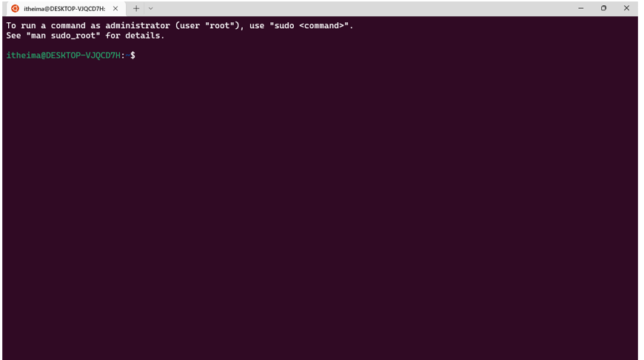Image resolution: width=644 pixels, height=360 pixels.
Task: Click the "sudo <command>" text in the first line
Action: (312, 25)
